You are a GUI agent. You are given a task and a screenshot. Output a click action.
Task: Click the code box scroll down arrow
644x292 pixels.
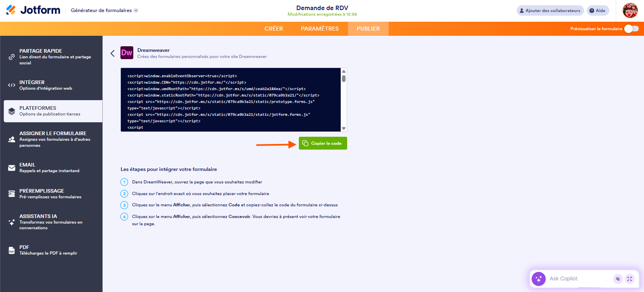click(x=344, y=129)
